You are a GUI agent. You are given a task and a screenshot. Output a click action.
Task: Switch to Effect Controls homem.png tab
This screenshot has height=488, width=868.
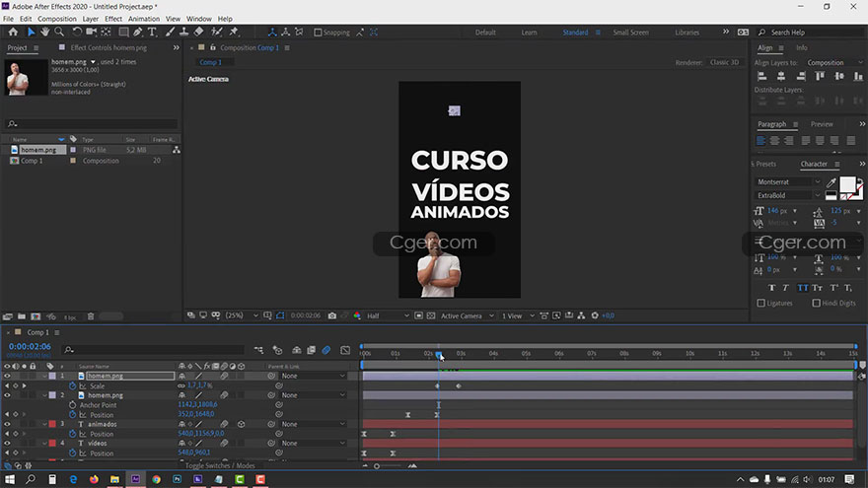pos(108,47)
